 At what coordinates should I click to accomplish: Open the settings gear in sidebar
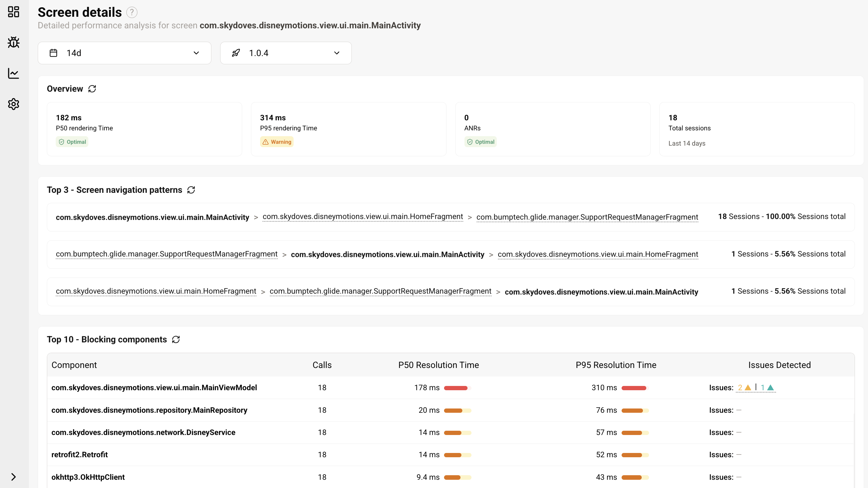[13, 104]
